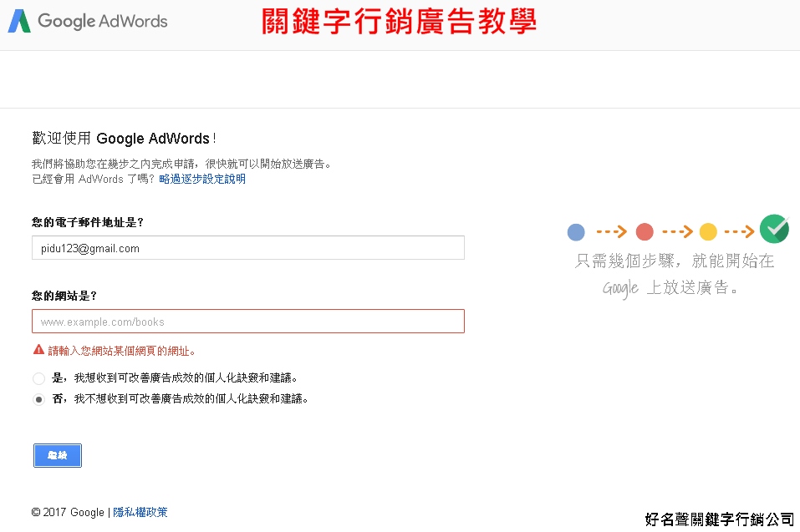Click the website URL input field

[x=248, y=321]
